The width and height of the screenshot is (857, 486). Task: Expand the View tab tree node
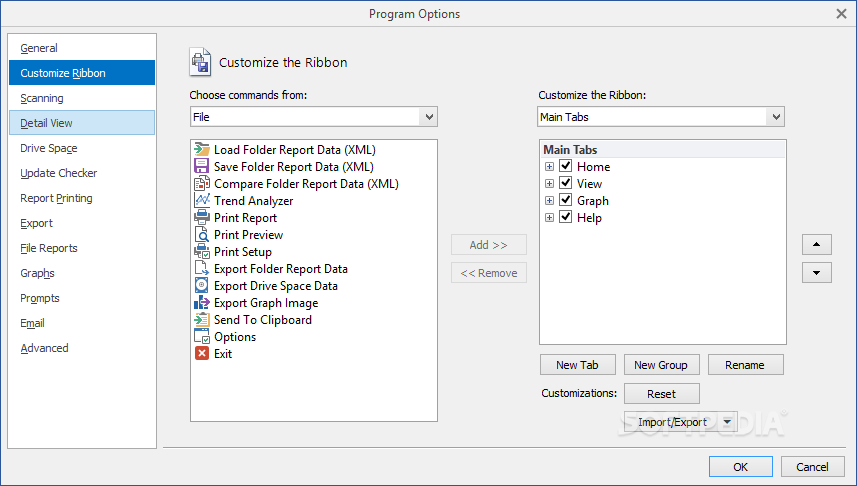(549, 184)
